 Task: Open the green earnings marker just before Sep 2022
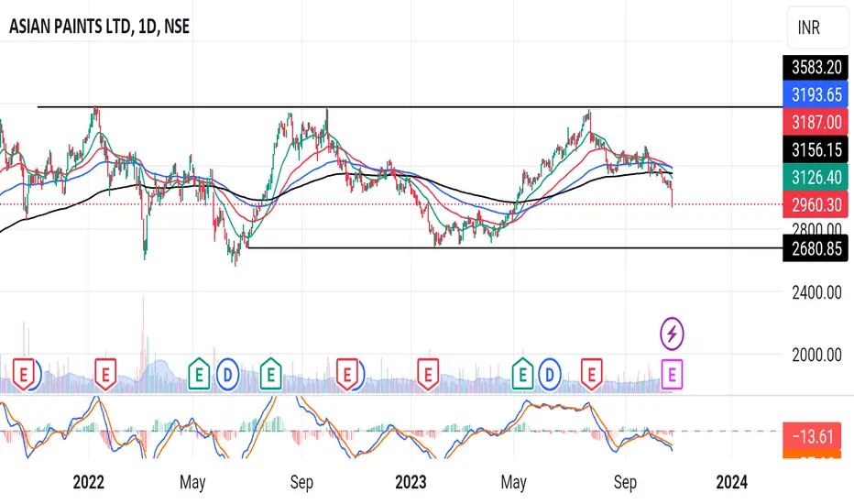(x=270, y=375)
